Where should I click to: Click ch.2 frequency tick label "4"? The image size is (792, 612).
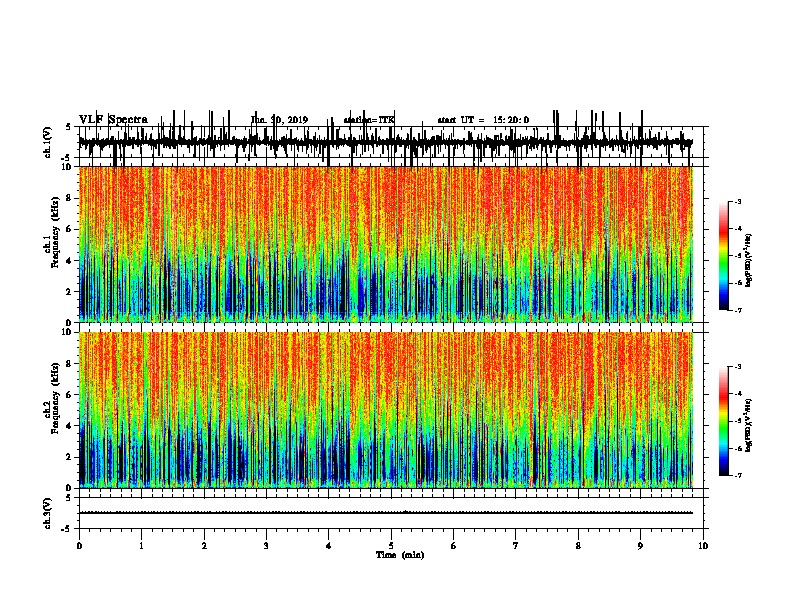coord(70,426)
